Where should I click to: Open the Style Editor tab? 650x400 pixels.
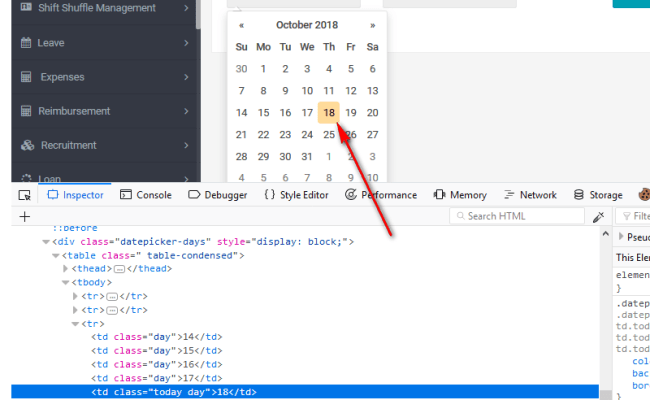click(x=296, y=195)
